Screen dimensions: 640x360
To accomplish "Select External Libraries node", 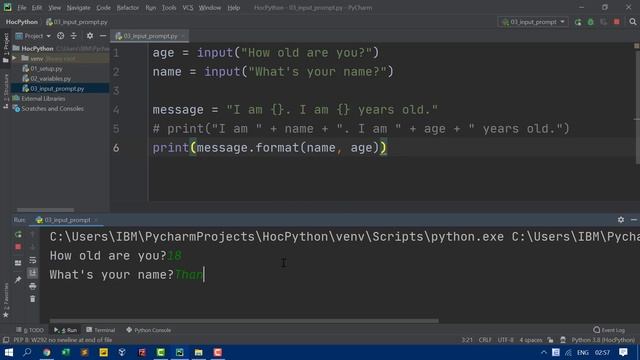I will coord(43,98).
